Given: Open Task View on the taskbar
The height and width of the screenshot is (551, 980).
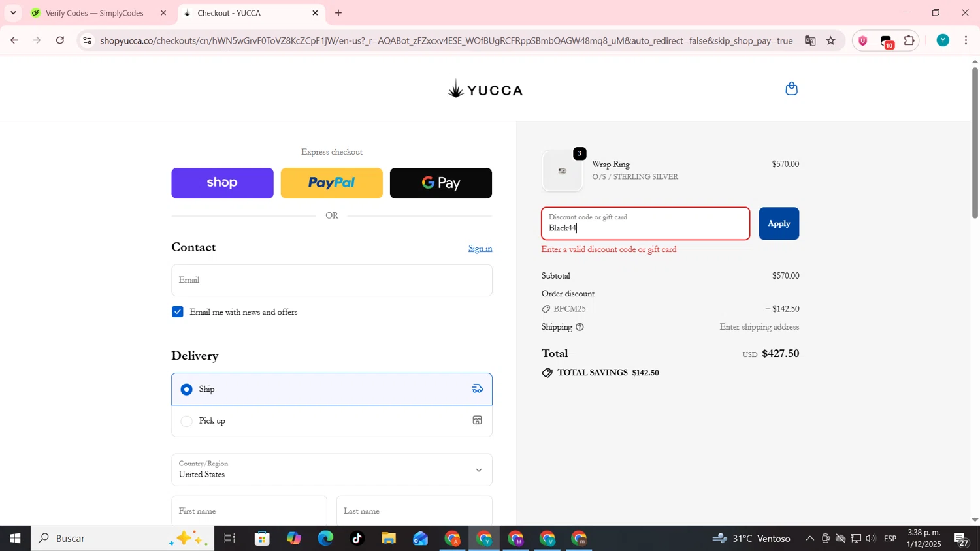Looking at the screenshot, I should point(229,539).
